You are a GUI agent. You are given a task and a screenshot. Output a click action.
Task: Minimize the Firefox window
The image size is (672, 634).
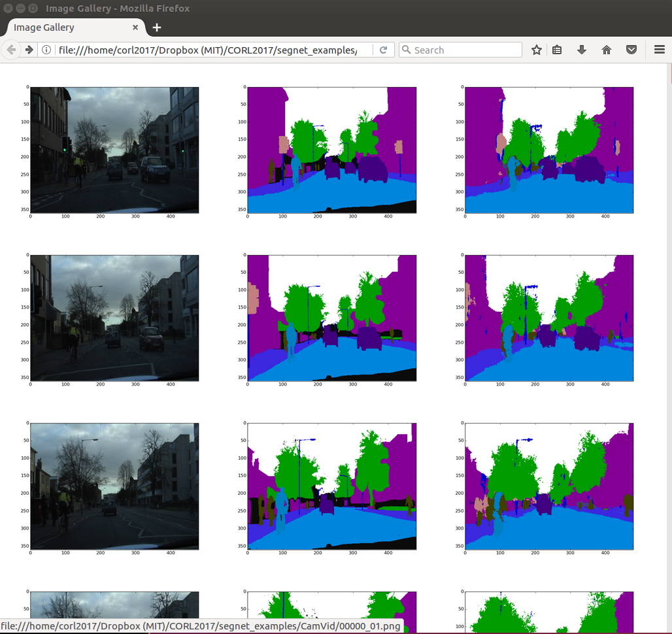coord(20,8)
